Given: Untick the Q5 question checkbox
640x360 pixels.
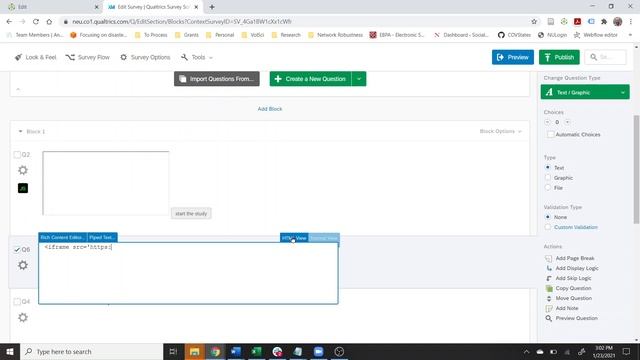Looking at the screenshot, I should pyautogui.click(x=17, y=249).
